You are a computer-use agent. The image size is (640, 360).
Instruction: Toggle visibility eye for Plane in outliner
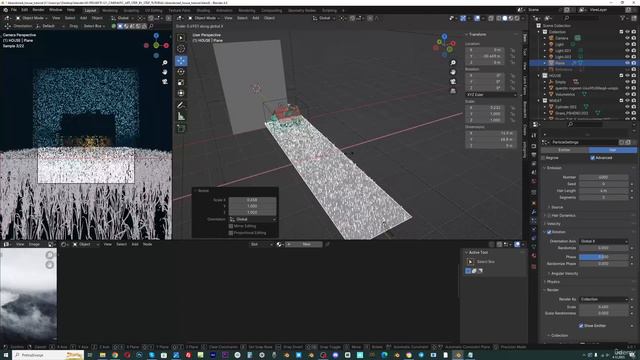pos(627,63)
